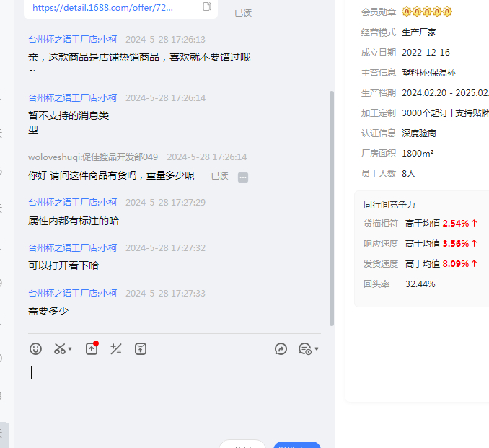Viewport: 489px width, 448px height.
Task: Click the copy icon next to product link
Action: (x=207, y=7)
